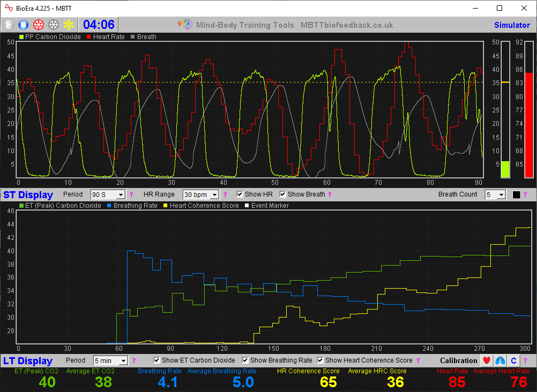Open the Breath Count dropdown
Viewport: 537px width, 392px height.
pyautogui.click(x=495, y=194)
